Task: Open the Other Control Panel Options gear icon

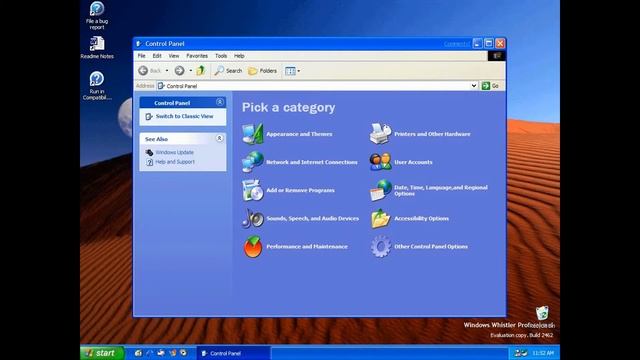Action: (x=380, y=247)
